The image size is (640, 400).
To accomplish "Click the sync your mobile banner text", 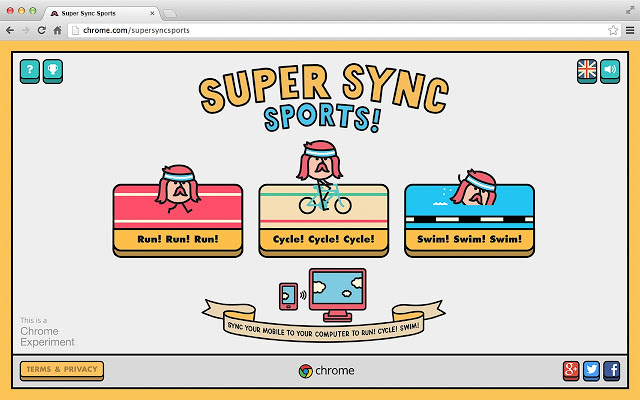I will [323, 330].
